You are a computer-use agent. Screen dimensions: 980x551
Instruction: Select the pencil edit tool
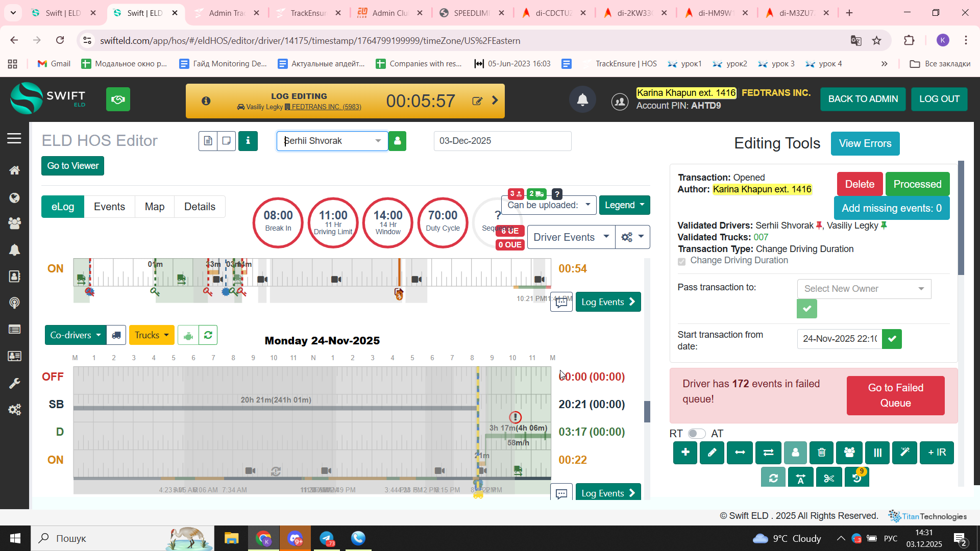tap(712, 453)
